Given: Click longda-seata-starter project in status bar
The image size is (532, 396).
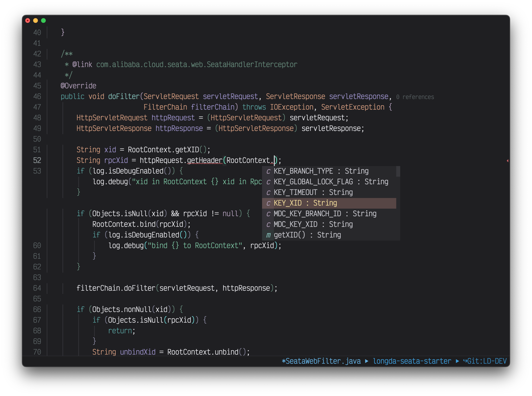Looking at the screenshot, I should tap(412, 361).
